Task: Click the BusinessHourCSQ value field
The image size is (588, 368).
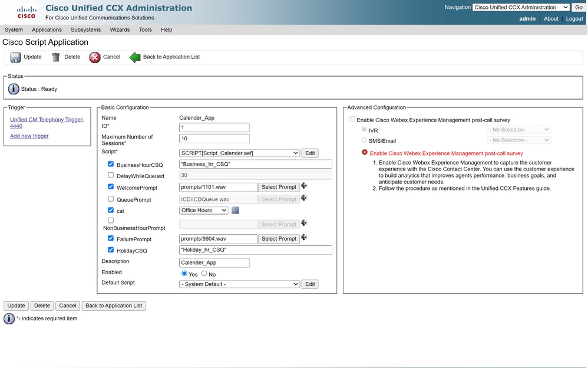Action: click(x=255, y=164)
